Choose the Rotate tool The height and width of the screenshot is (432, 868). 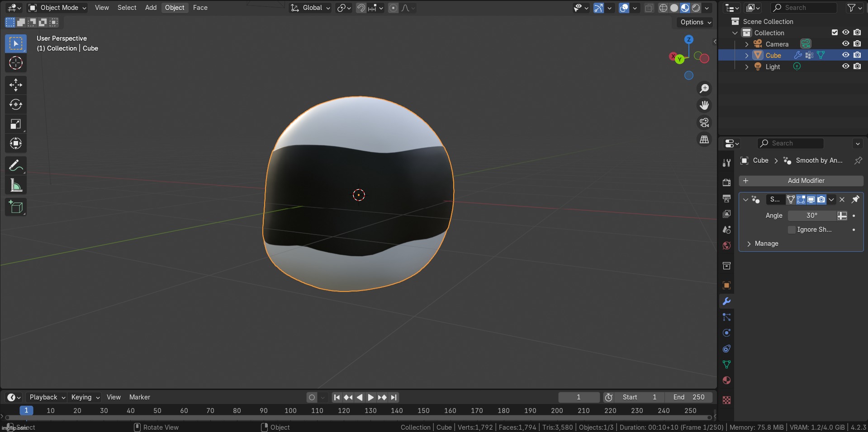(x=16, y=104)
